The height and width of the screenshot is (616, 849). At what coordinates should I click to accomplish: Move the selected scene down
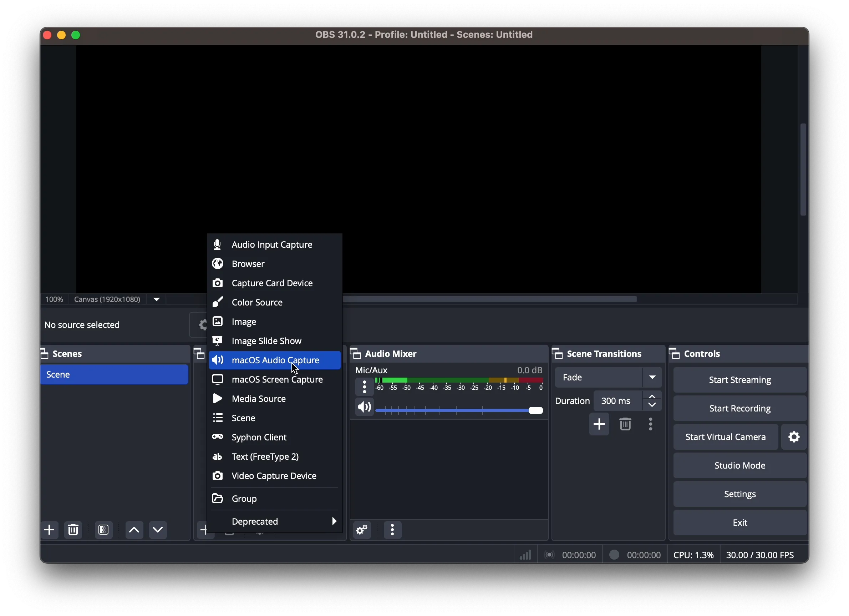[x=158, y=530]
